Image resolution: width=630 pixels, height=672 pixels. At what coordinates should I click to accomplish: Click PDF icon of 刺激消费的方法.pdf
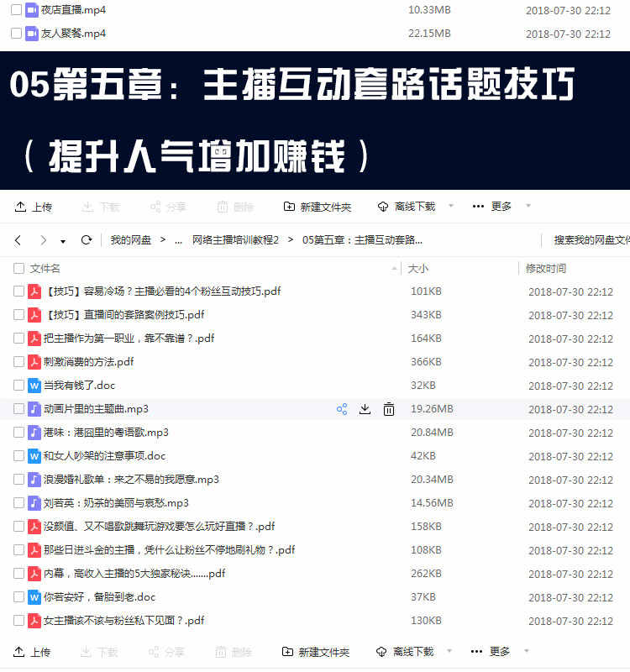[x=34, y=362]
